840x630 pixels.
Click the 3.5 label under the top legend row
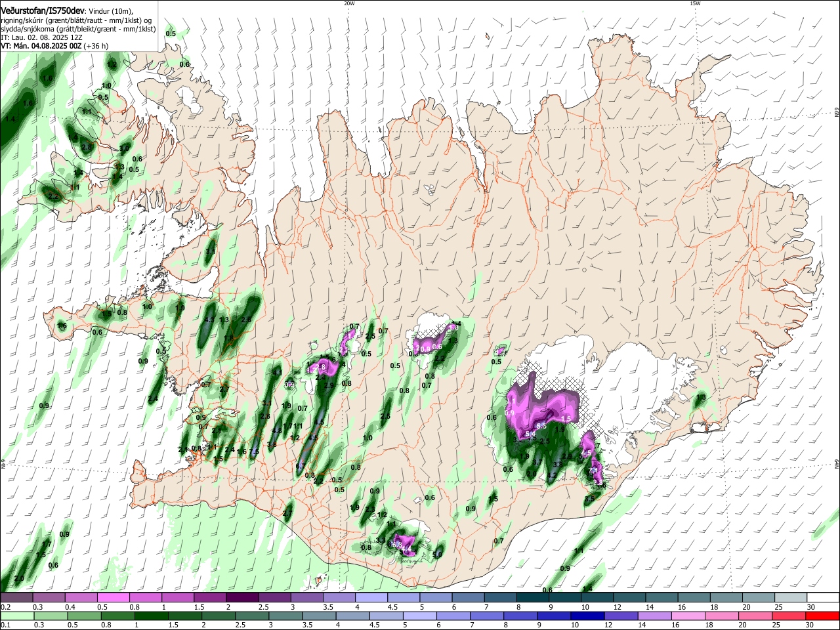[x=327, y=607]
